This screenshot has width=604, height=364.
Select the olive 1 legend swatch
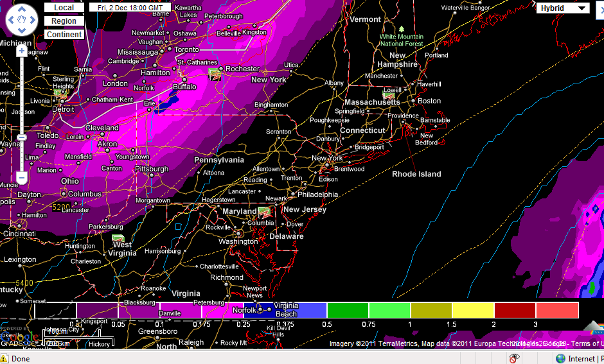[x=431, y=310]
